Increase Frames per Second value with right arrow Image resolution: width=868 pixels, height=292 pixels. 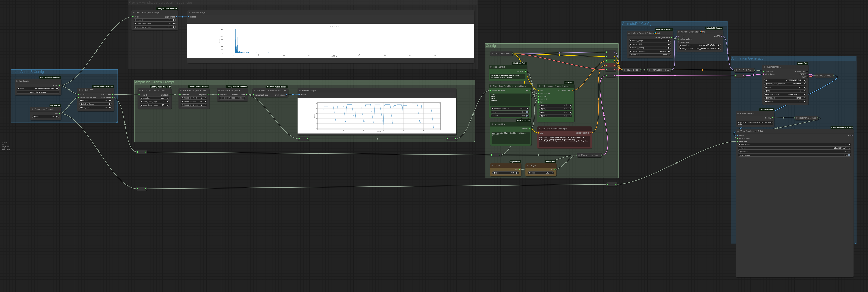[x=57, y=117]
